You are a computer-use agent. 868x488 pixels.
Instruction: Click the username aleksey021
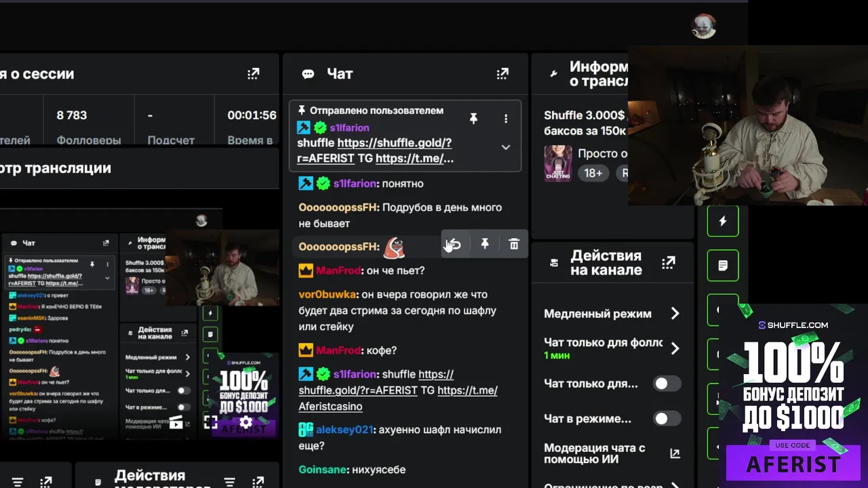[x=344, y=430]
